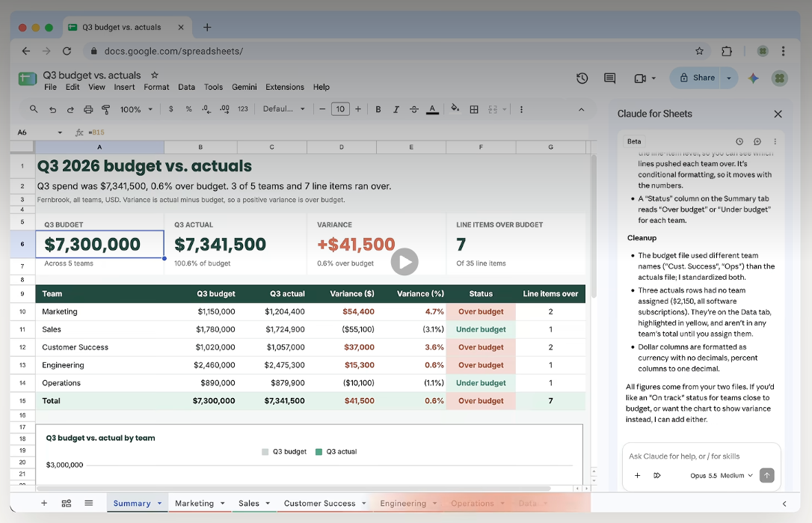Increase decimal places
This screenshot has height=523, width=812.
point(225,109)
